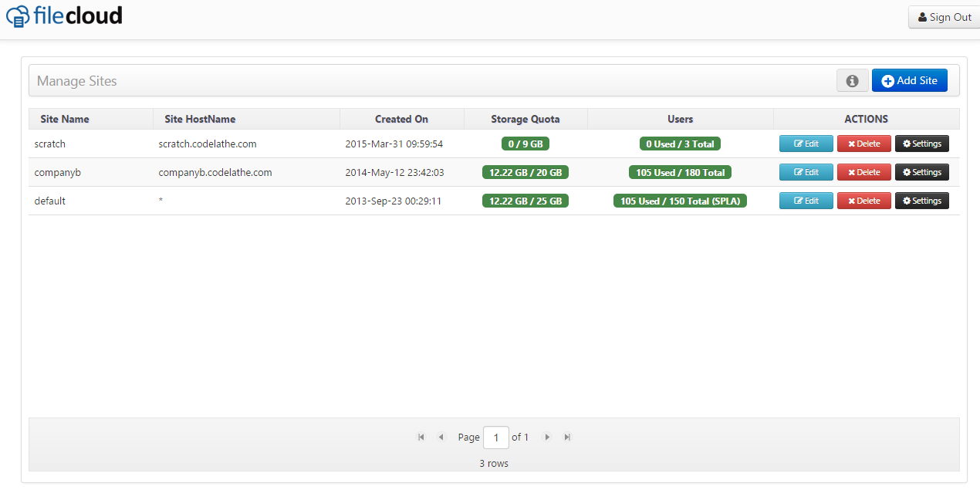Delete the scratch site

(864, 144)
